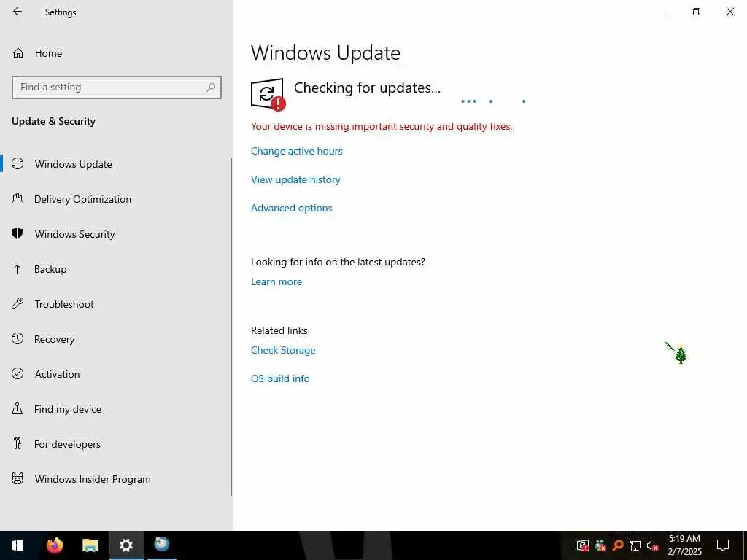The image size is (747, 560).
Task: Click the sidebar vertical scrollbar
Action: pyautogui.click(x=231, y=326)
